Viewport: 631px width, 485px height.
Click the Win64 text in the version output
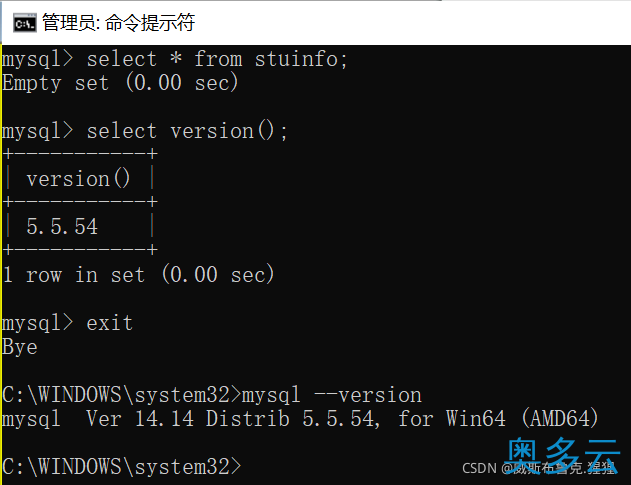(476, 419)
